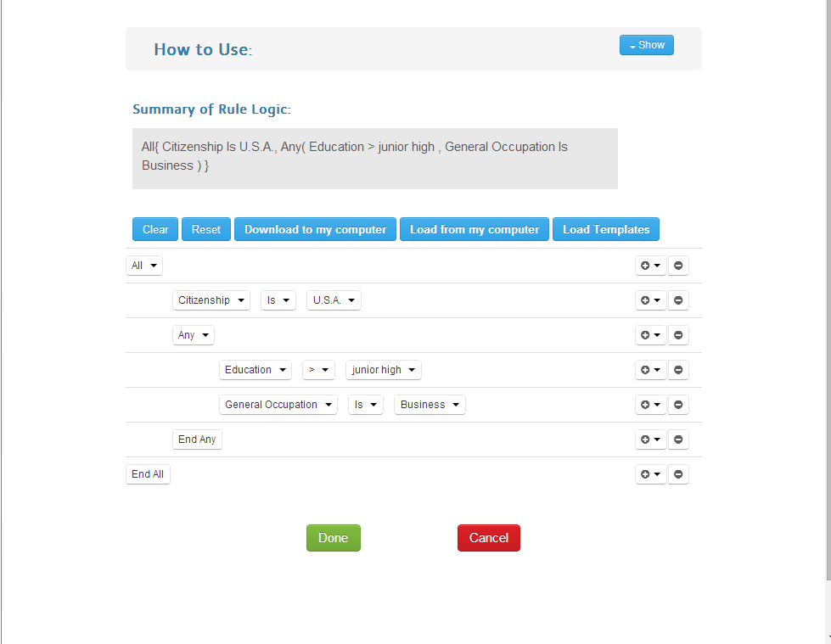The width and height of the screenshot is (831, 644).
Task: Click the add (plus) icon on the End All row
Action: (650, 474)
